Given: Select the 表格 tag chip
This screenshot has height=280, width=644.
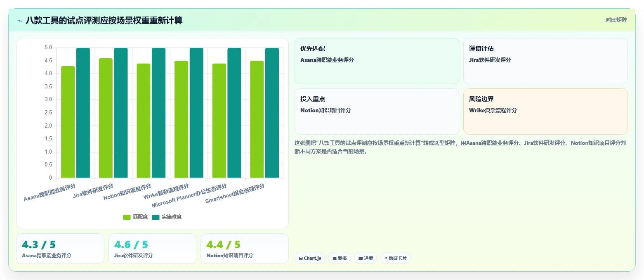Looking at the screenshot, I should coord(340,258).
